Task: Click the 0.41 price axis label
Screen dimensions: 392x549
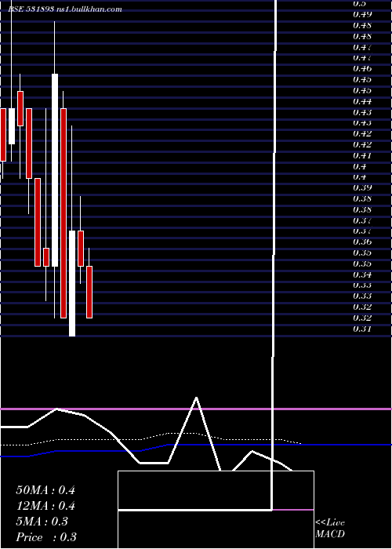Action: click(362, 155)
